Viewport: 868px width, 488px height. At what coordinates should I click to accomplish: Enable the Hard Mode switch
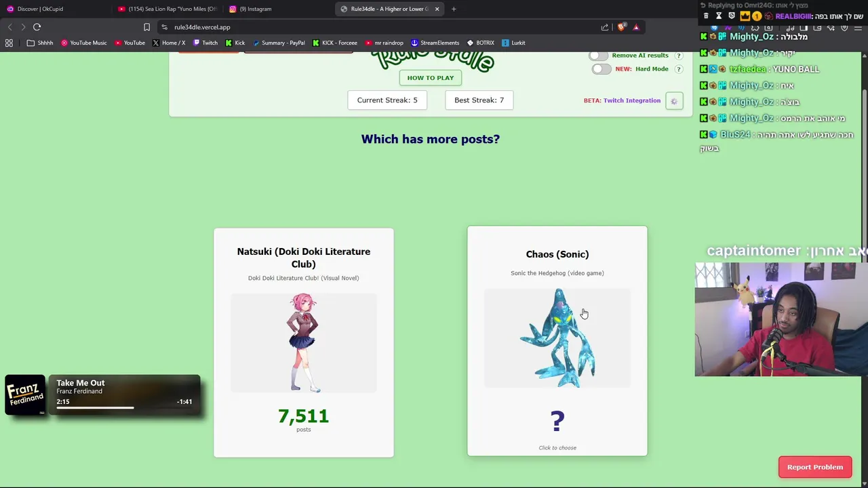point(601,69)
